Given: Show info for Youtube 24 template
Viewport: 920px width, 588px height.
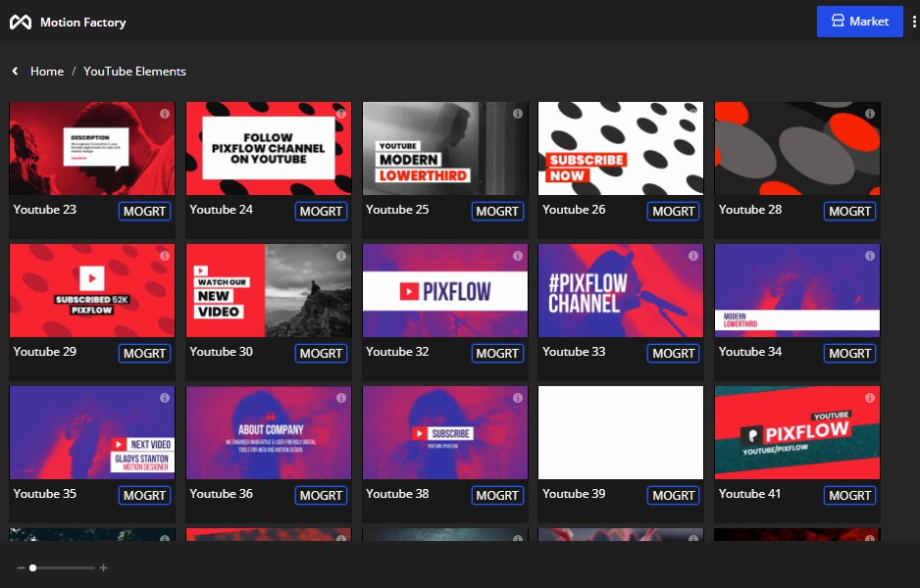Looking at the screenshot, I should tap(341, 114).
